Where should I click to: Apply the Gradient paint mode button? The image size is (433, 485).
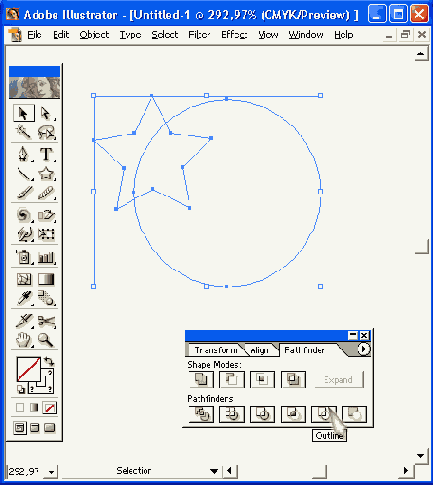point(34,407)
